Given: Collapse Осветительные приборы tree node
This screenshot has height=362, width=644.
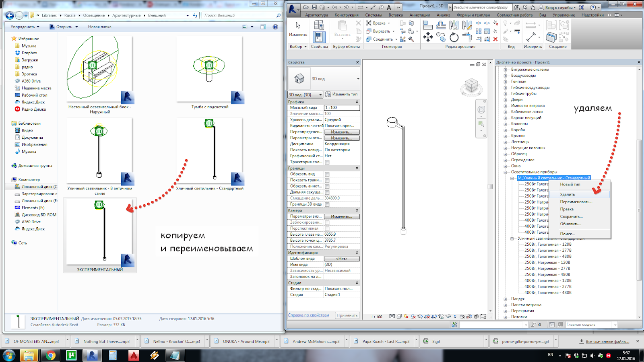Looking at the screenshot, I should click(506, 172).
